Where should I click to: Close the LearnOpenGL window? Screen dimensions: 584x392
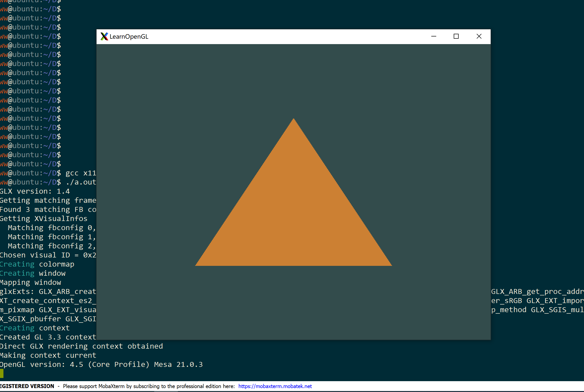pyautogui.click(x=479, y=36)
